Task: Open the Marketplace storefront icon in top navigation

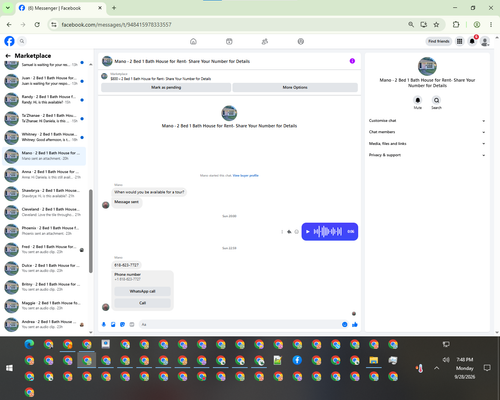Action: [229, 41]
